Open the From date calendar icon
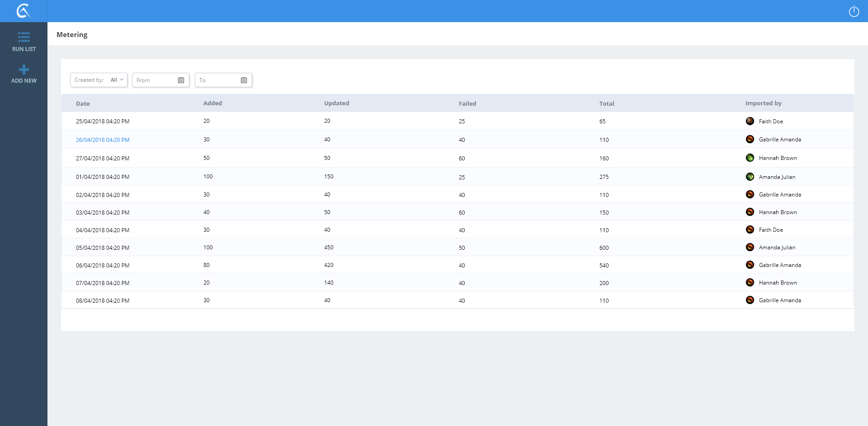 pos(181,80)
